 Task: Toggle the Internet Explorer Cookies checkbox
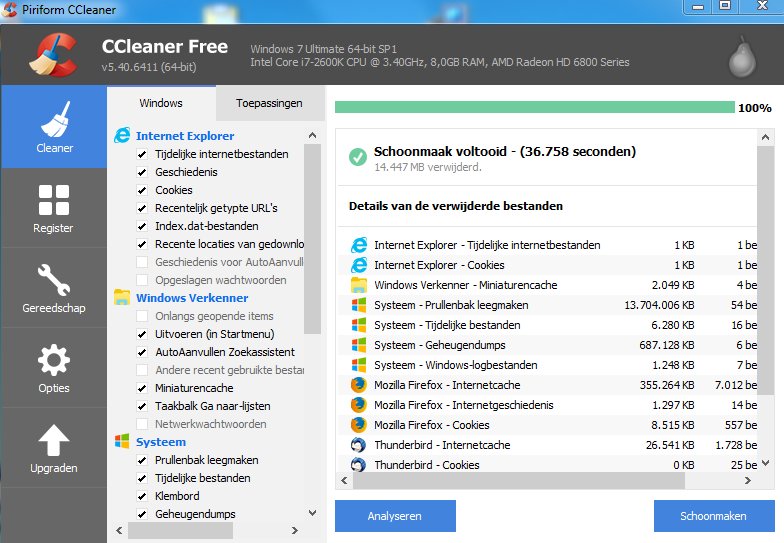point(142,190)
